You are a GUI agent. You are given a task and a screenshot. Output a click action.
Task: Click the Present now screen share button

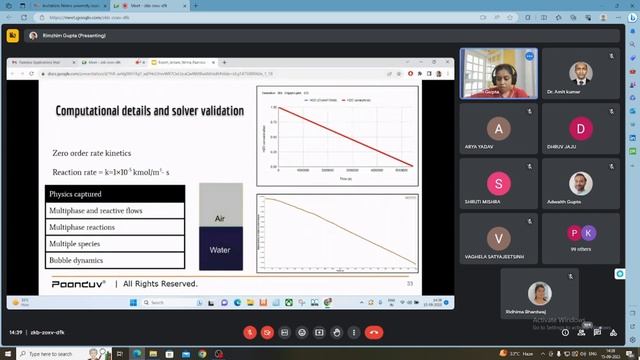pos(319,333)
